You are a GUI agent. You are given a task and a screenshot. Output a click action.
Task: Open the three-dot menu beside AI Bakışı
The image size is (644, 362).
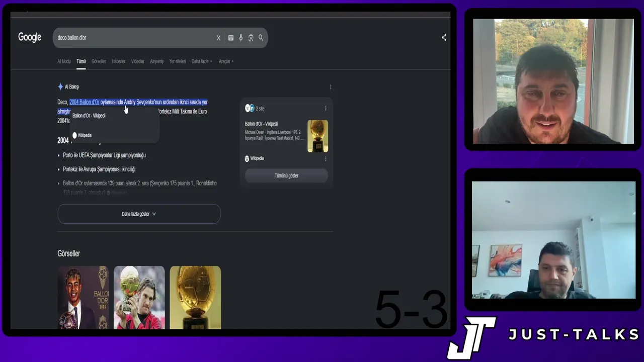331,87
